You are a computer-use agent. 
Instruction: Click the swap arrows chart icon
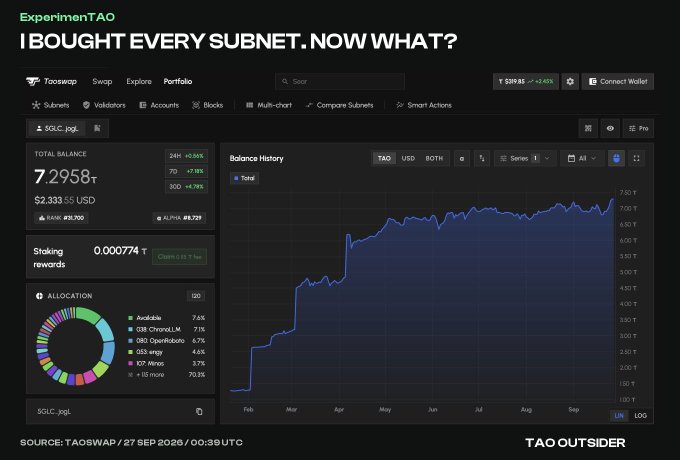[x=482, y=159]
